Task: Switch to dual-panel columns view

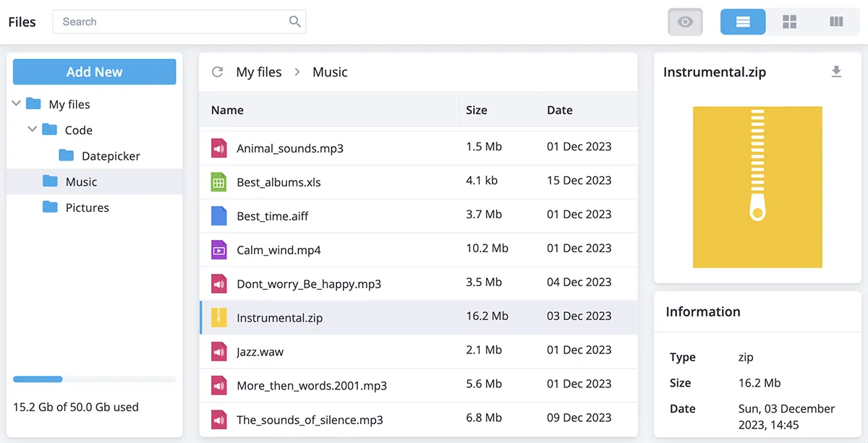Action: click(836, 22)
